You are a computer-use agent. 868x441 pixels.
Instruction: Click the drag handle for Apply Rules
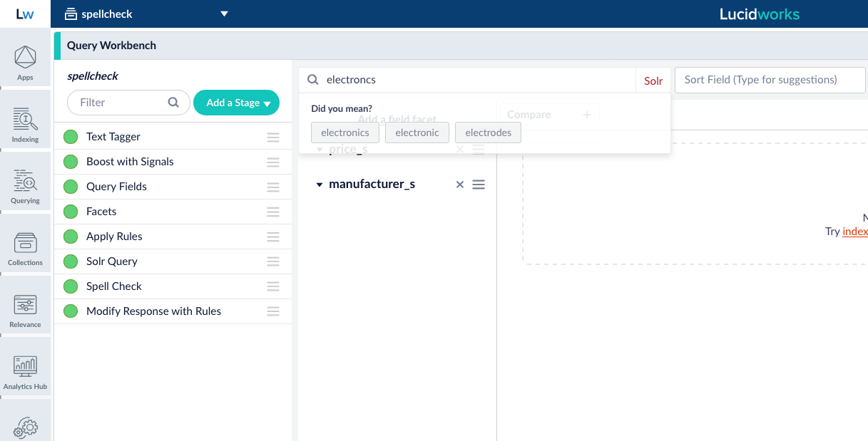[x=273, y=237]
